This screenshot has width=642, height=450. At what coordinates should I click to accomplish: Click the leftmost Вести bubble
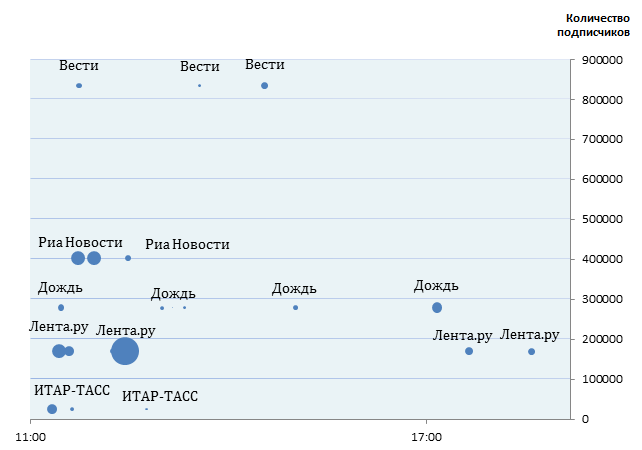[79, 86]
